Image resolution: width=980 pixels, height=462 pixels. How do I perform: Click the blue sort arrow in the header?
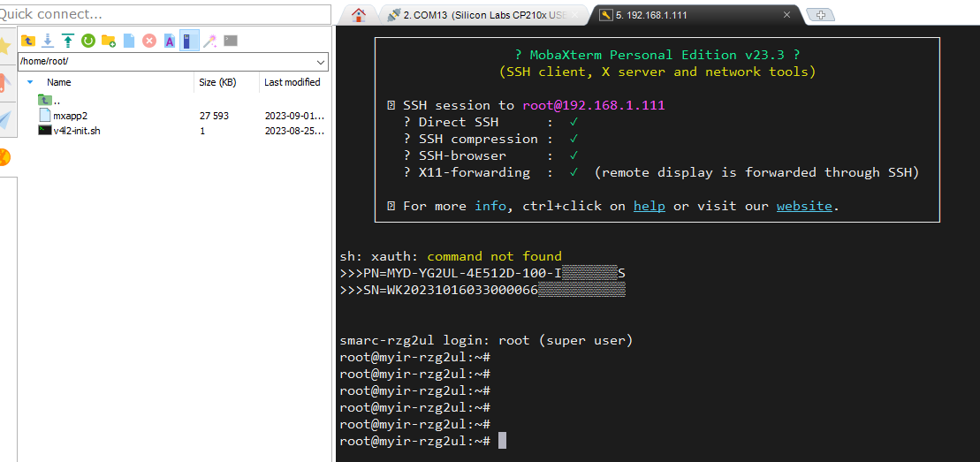point(30,82)
